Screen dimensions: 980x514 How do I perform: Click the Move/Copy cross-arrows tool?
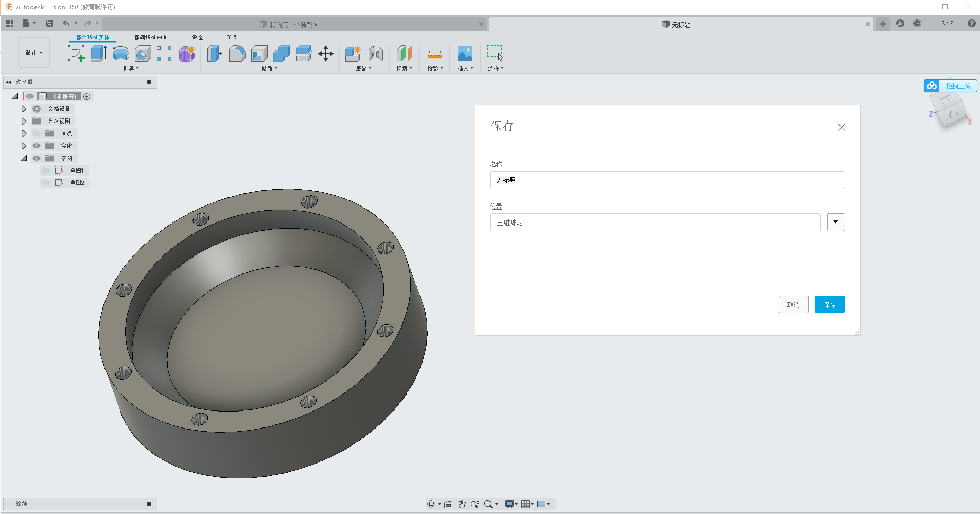pos(326,54)
